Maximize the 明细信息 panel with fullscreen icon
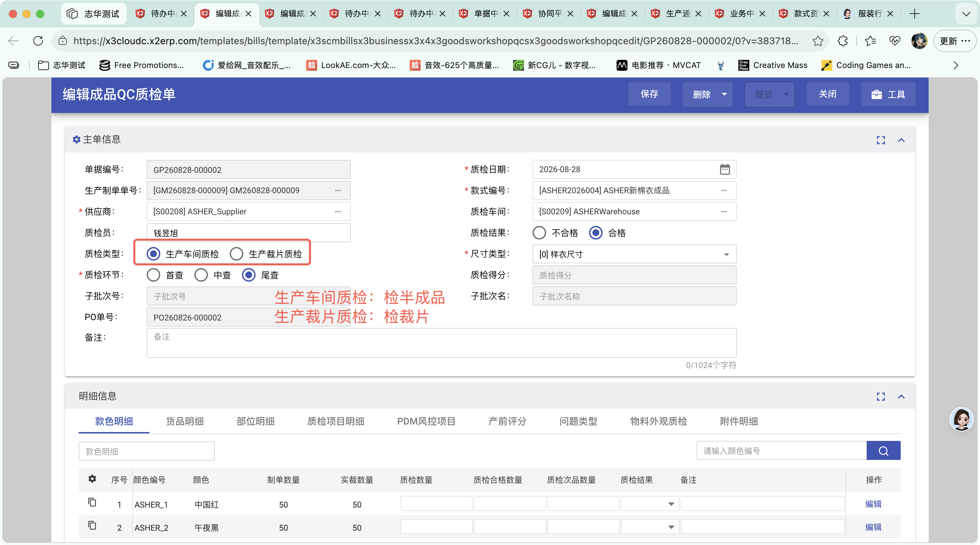The width and height of the screenshot is (980, 545). pyautogui.click(x=881, y=397)
